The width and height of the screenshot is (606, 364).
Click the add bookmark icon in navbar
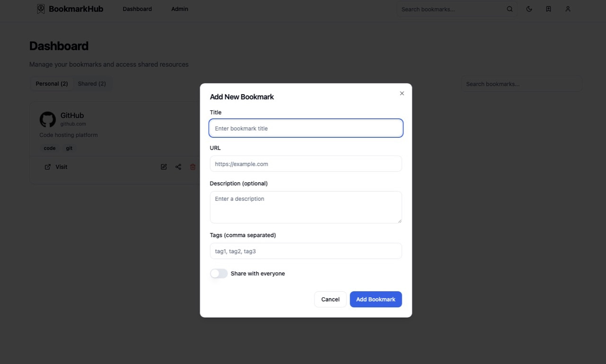(x=548, y=9)
